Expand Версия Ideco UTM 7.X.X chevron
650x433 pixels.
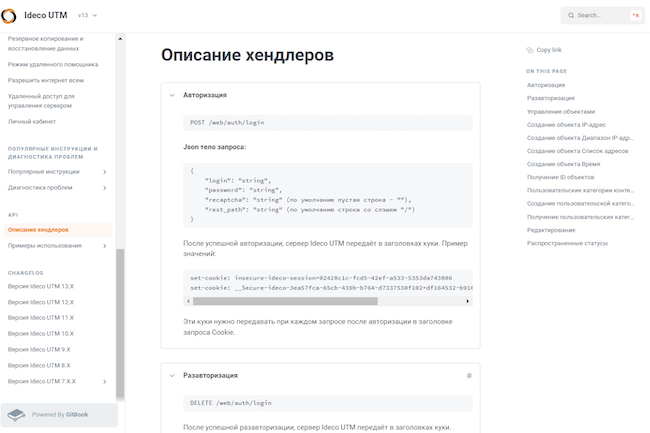tap(104, 382)
